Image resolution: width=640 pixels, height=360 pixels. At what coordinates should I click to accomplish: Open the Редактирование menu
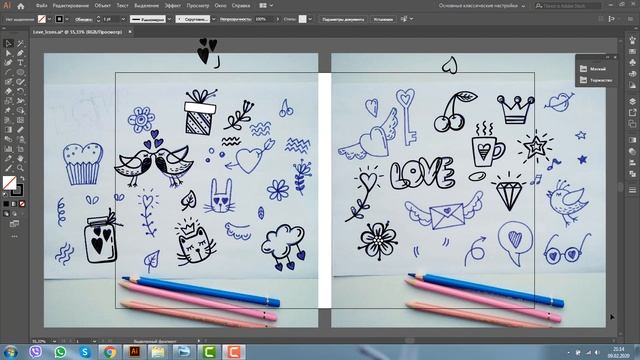click(71, 6)
